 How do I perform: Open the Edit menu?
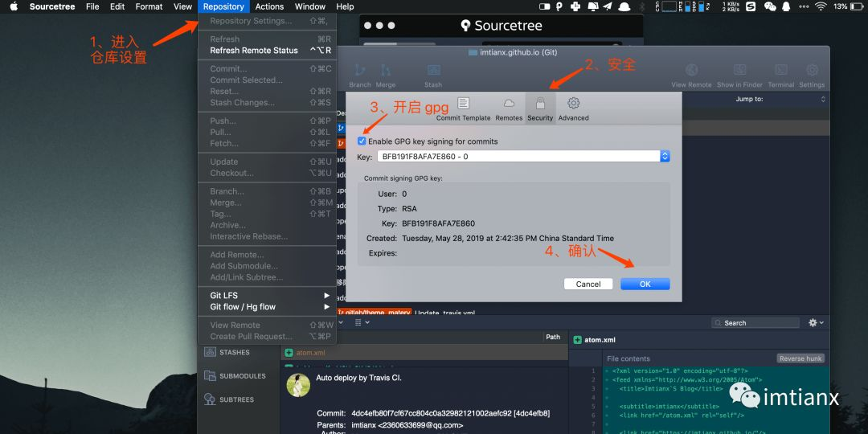click(x=117, y=6)
